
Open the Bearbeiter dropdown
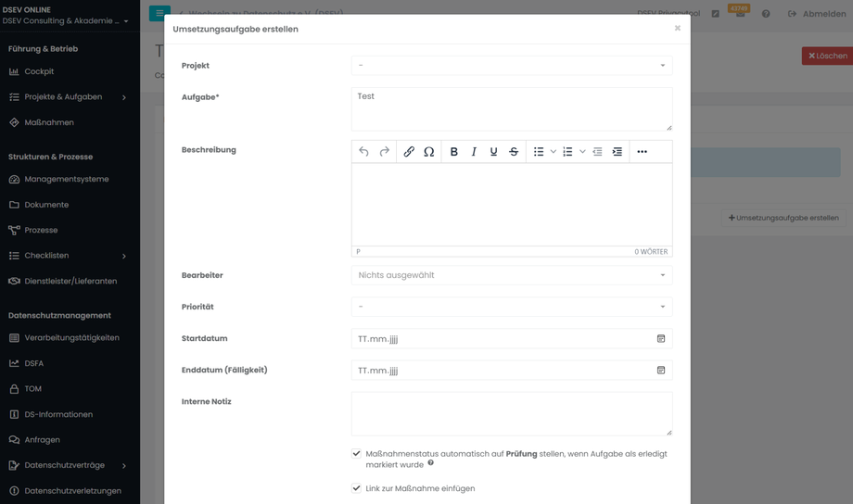[512, 275]
